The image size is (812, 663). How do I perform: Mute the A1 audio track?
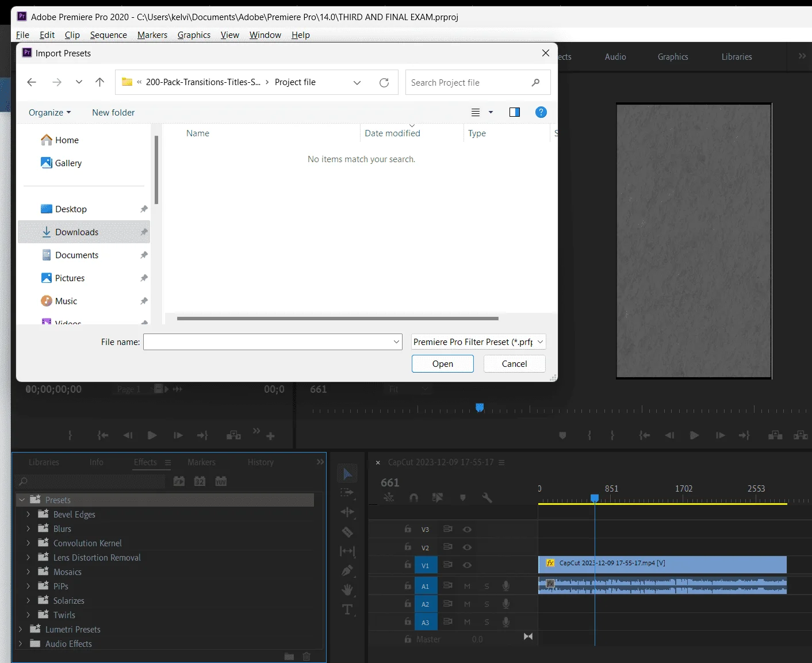coord(467,587)
